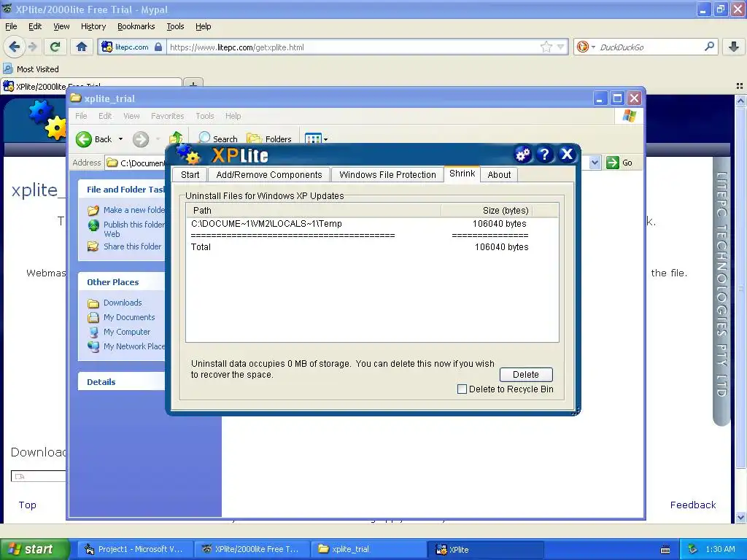
Task: Close the XPlite dialog with X
Action: coord(566,155)
